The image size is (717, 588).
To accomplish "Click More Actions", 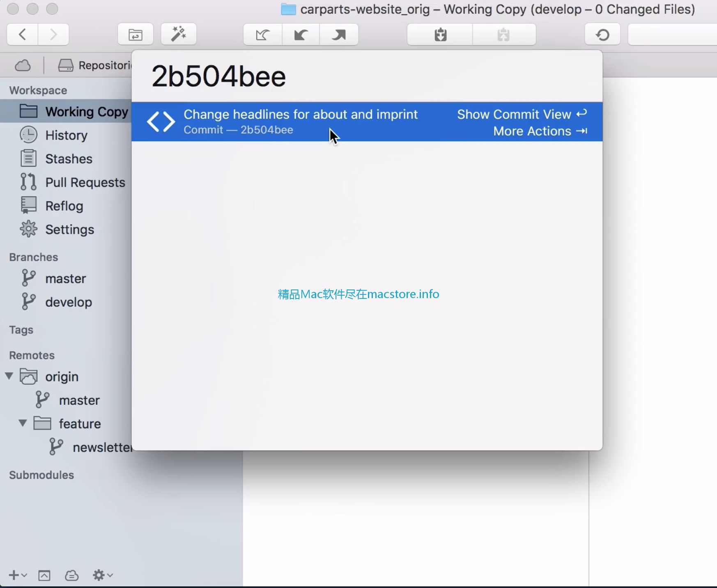I will pyautogui.click(x=540, y=131).
